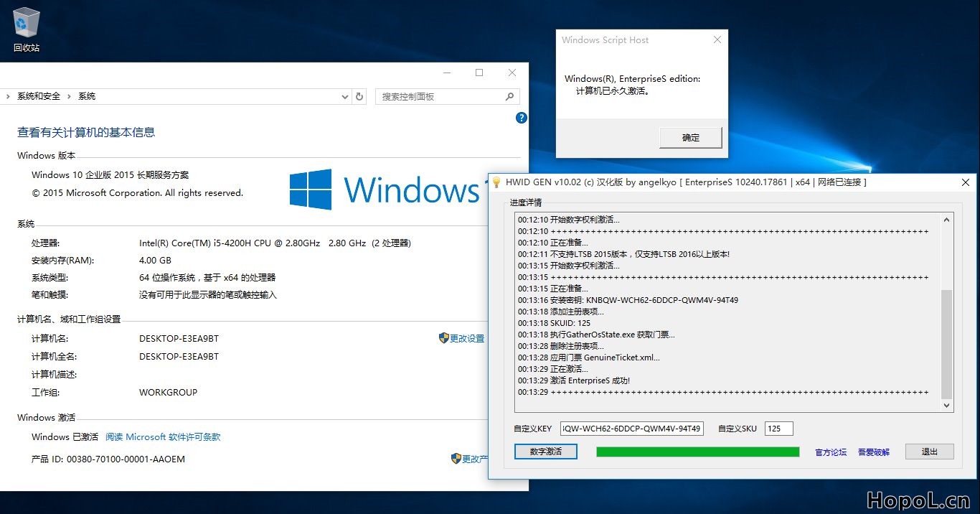
Task: Click the log scrollbar down arrow
Action: (947, 406)
